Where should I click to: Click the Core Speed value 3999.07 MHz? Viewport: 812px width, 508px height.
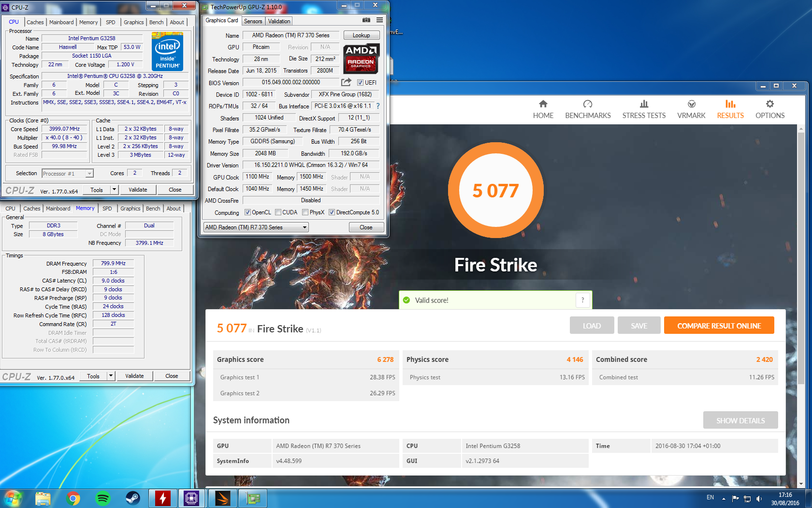(x=64, y=129)
